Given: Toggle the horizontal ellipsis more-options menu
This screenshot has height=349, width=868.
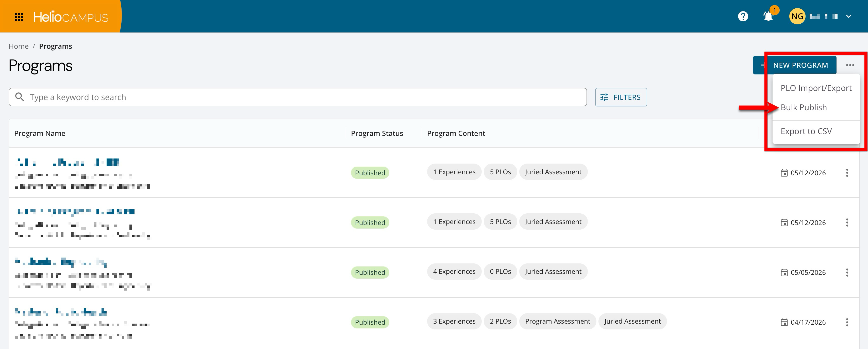Looking at the screenshot, I should 850,65.
